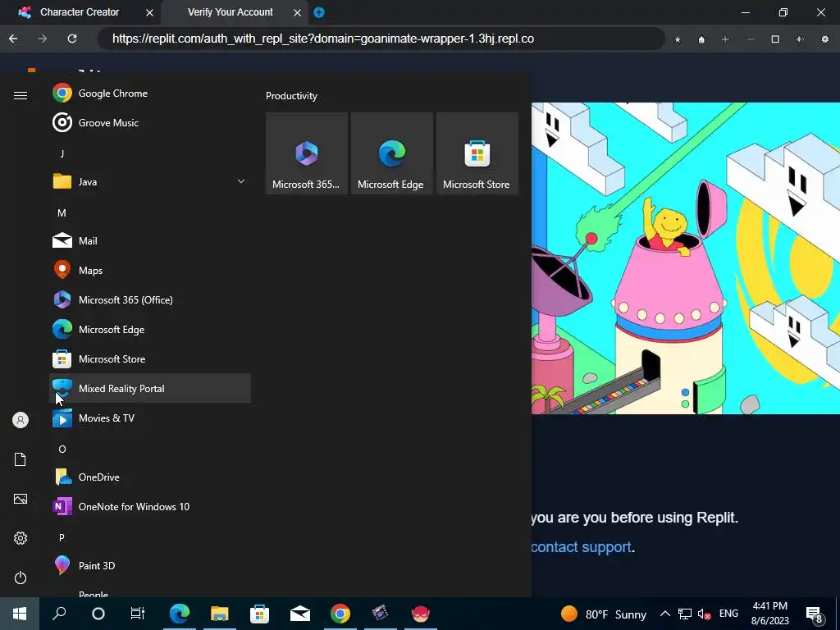Image resolution: width=840 pixels, height=630 pixels.
Task: Open the network status tray icon
Action: point(685,614)
